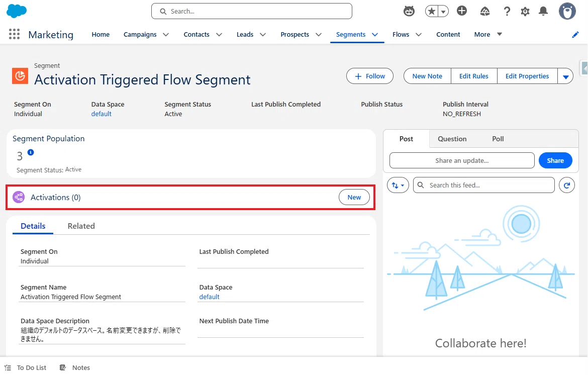Open the user profile avatar
This screenshot has width=588, height=375.
coord(567,11)
